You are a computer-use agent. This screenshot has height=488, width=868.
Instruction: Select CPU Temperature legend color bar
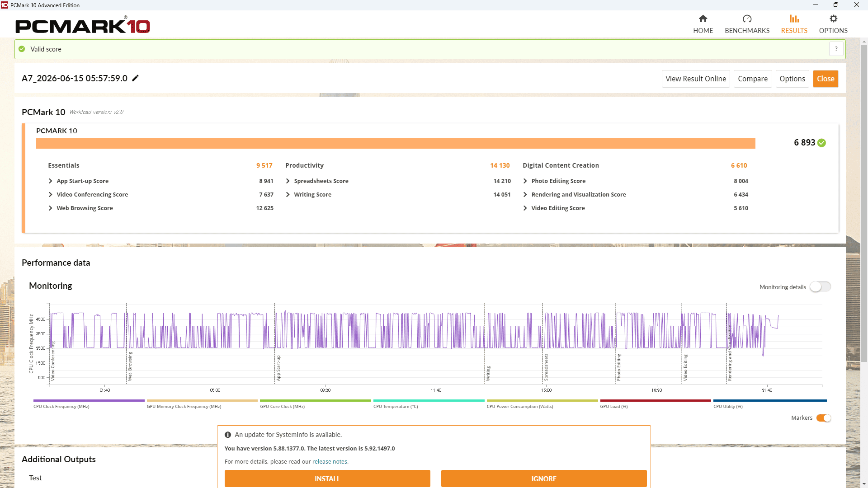(429, 400)
